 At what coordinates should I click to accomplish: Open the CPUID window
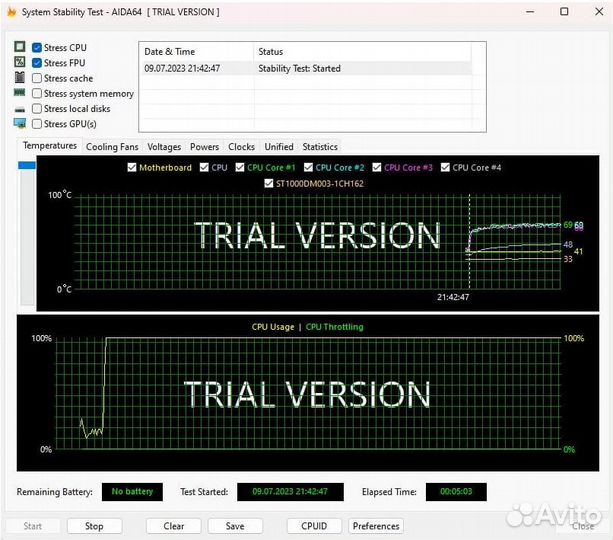tap(314, 526)
